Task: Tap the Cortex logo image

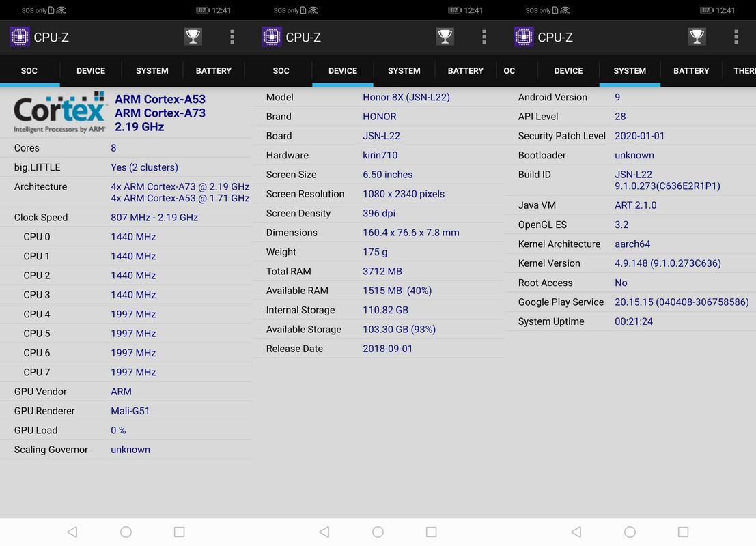Action: tap(60, 112)
